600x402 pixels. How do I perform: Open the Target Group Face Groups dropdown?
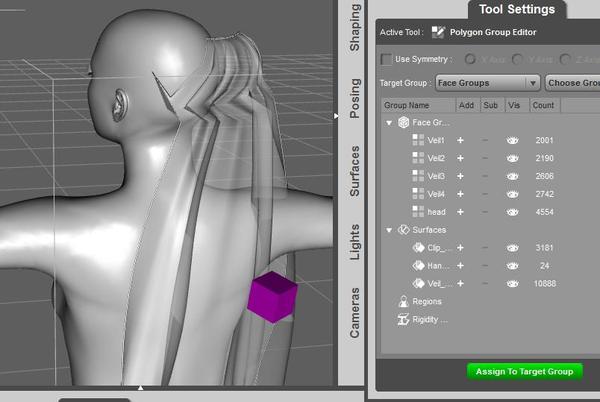point(488,83)
